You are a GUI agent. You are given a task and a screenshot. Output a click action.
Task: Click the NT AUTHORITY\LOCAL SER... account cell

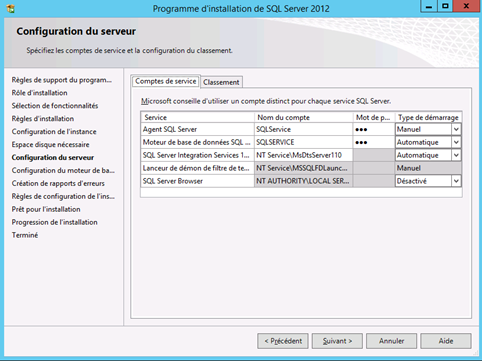click(303, 181)
